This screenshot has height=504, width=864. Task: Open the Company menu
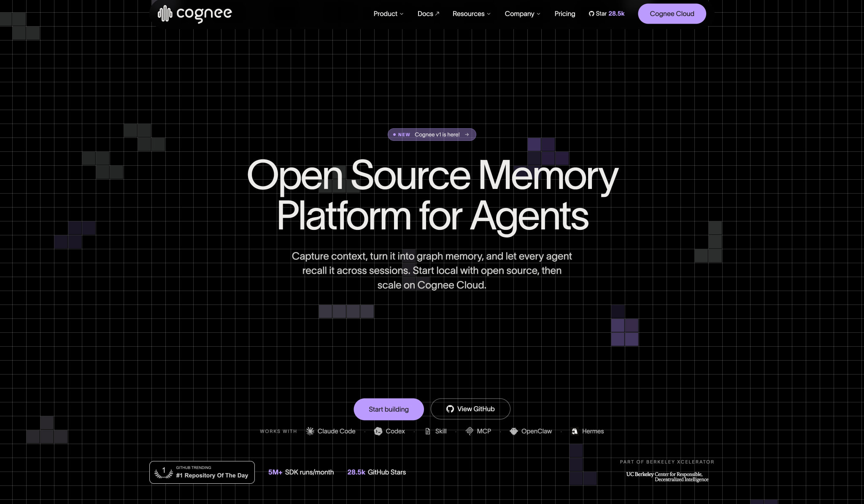(522, 14)
